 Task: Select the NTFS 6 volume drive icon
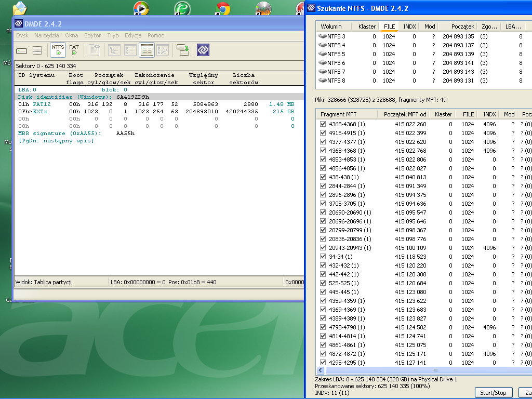point(322,62)
